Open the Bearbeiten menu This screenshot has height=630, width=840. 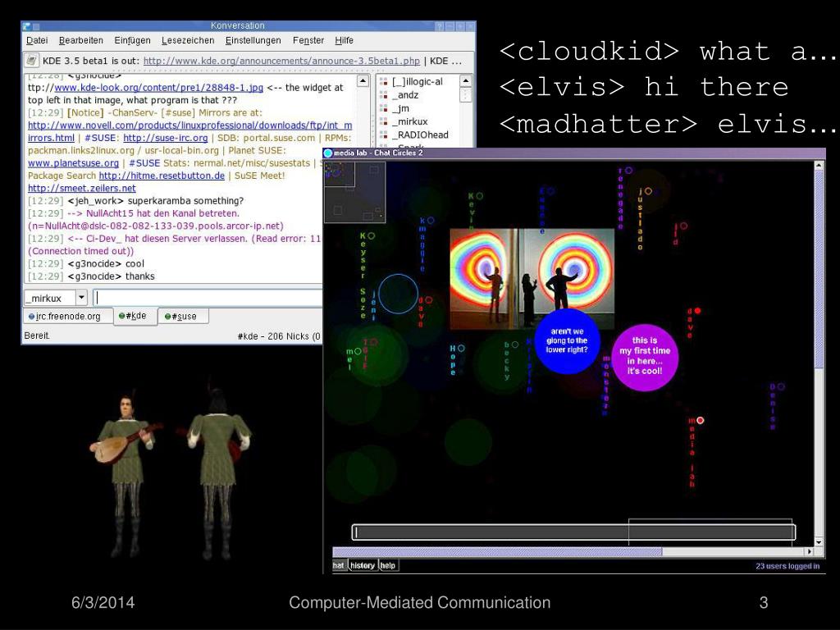(x=81, y=41)
